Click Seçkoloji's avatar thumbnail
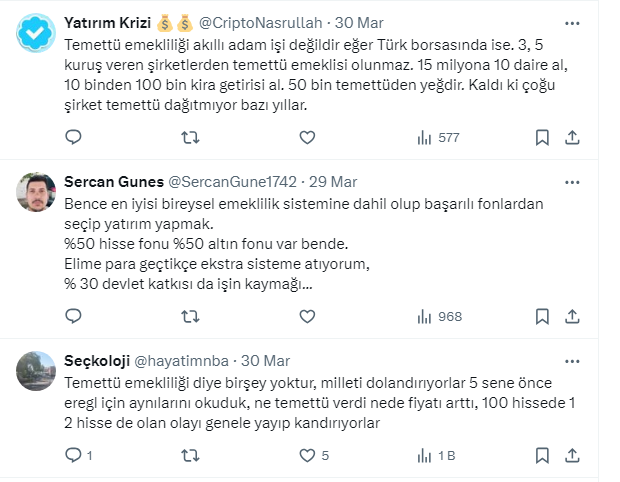 (38, 371)
